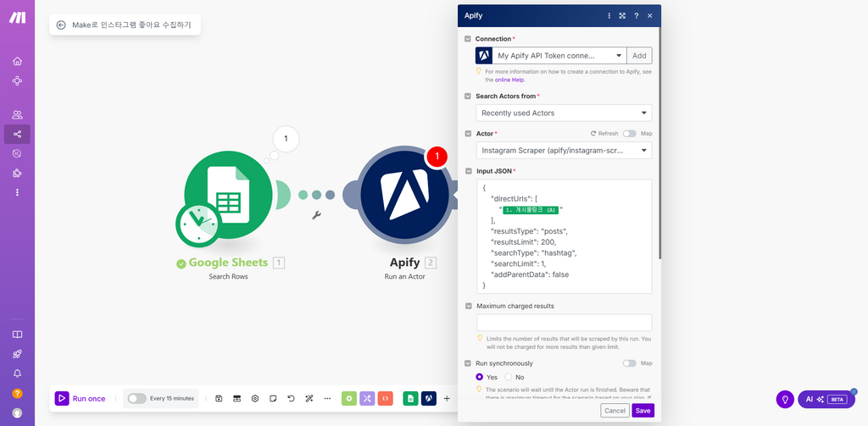Collapse the Maximum charged results chevron
The image size is (868, 426).
point(468,306)
